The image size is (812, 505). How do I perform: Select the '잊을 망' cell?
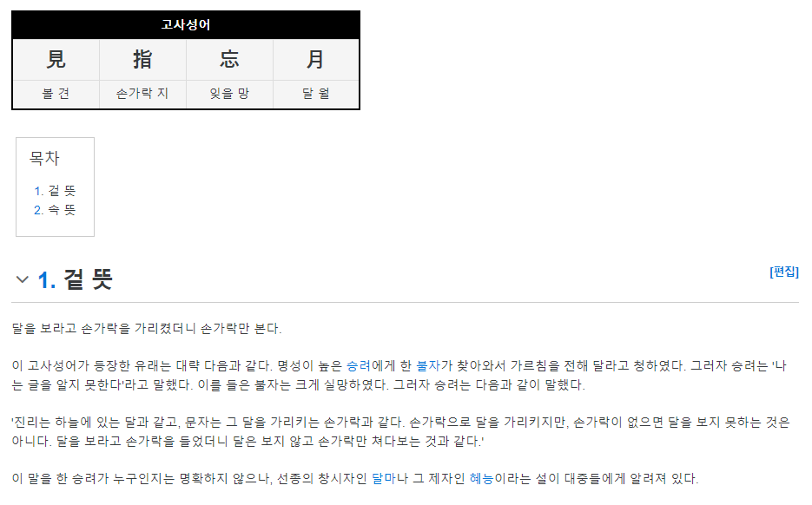pyautogui.click(x=229, y=94)
